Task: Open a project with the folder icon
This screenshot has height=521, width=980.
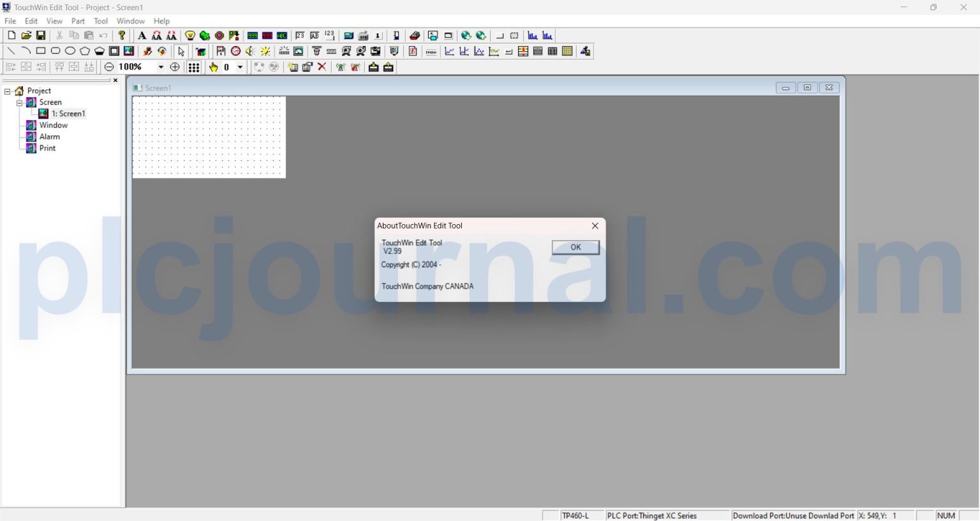Action: [x=26, y=35]
